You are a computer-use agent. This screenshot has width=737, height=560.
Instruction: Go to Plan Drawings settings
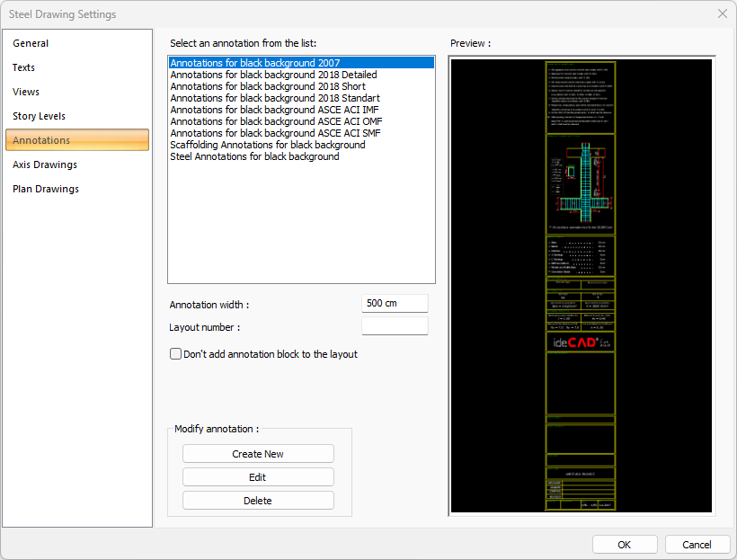pos(46,189)
